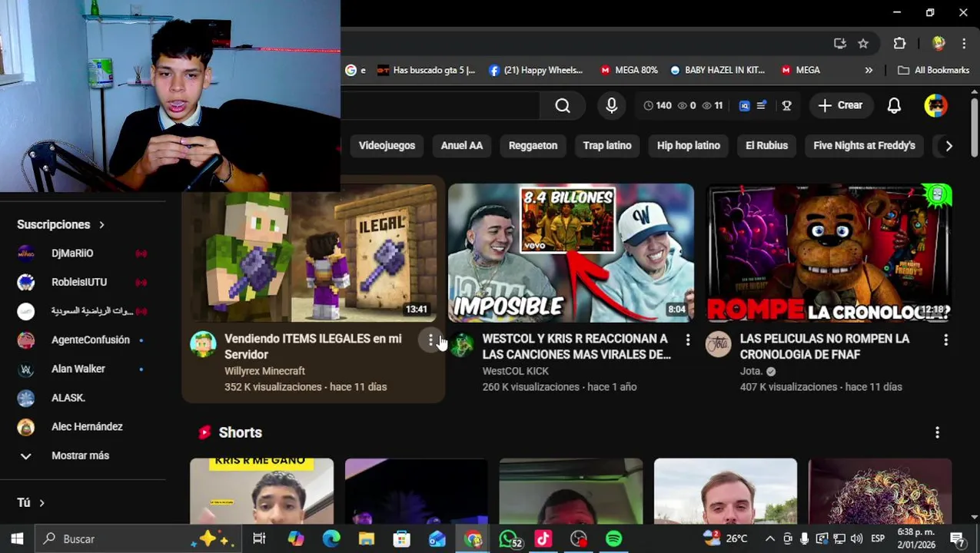Screen dimensions: 980x553
Task: Select the Trap latino chip
Action: click(x=607, y=145)
